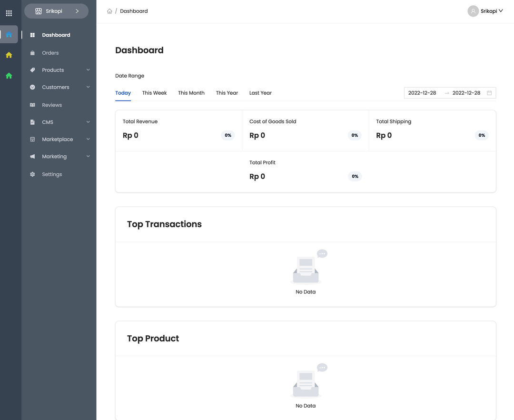Click the Reviews sidebar icon

click(x=32, y=105)
